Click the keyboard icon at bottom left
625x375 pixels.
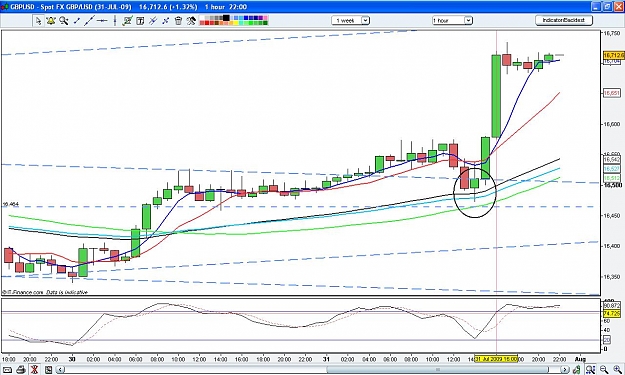8,370
